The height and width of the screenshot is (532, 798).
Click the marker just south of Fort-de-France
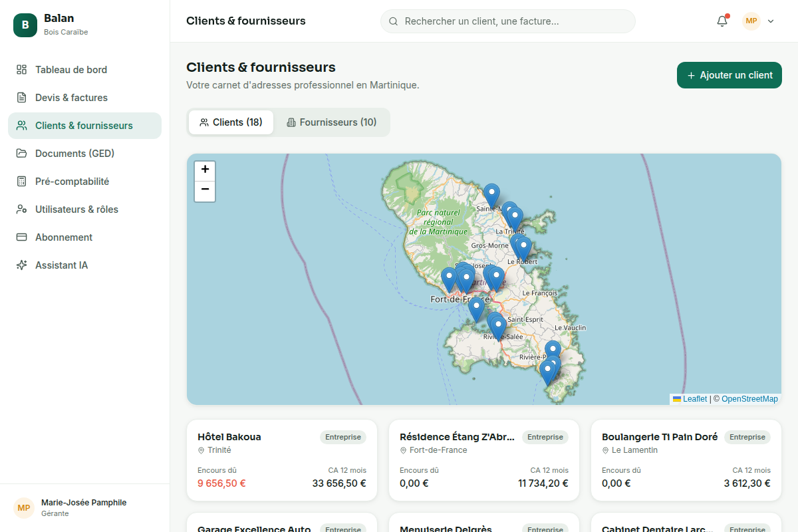pyautogui.click(x=476, y=310)
